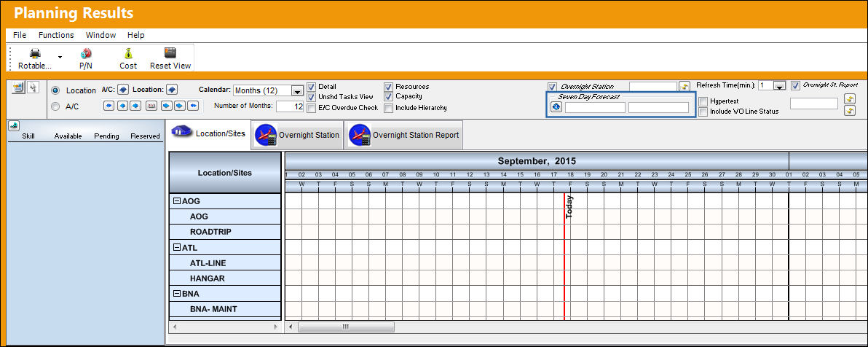The image size is (868, 347).
Task: Click the Location selection button icon
Action: [172, 89]
